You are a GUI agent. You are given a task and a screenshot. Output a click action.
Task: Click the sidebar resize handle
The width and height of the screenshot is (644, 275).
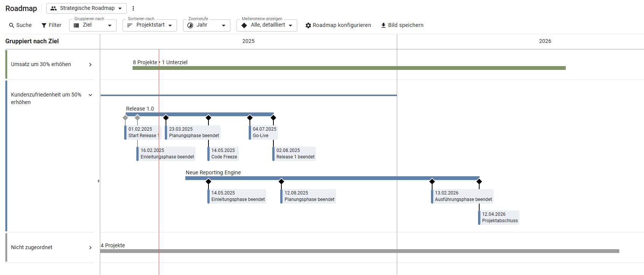(99, 181)
